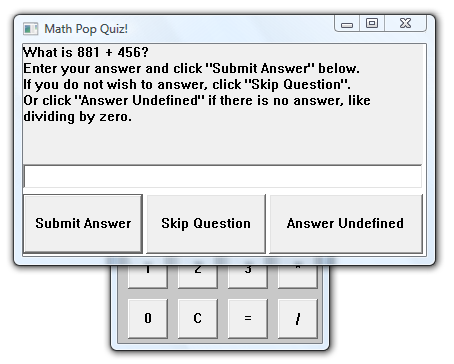Minimize the Math Pop Quiz window

tap(347, 24)
